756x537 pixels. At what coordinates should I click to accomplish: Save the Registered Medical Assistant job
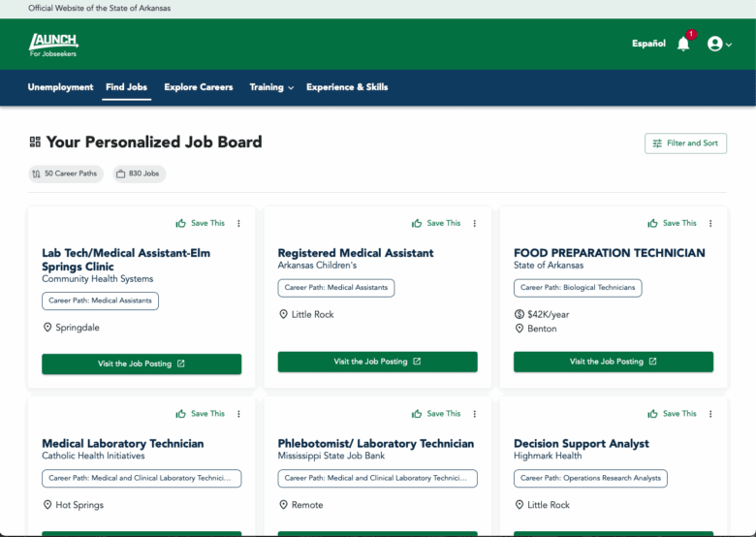436,223
